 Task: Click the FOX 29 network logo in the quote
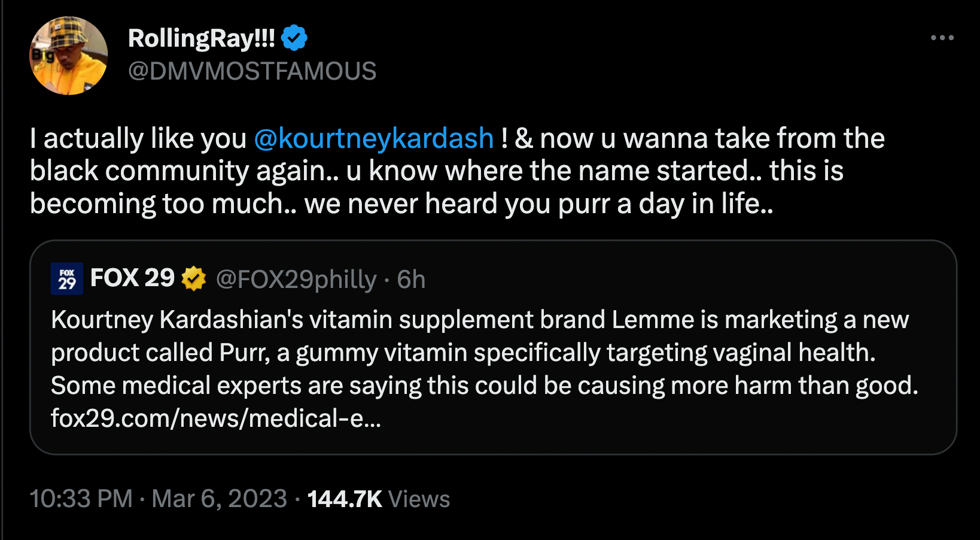point(66,278)
